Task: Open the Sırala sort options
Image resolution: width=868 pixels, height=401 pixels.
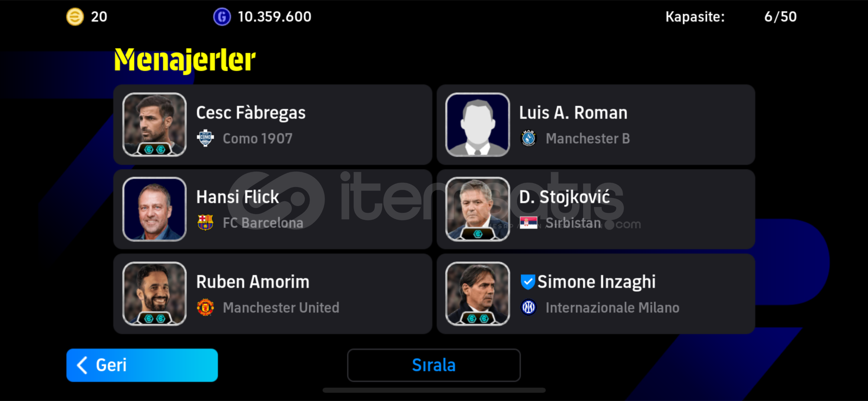Action: click(434, 365)
